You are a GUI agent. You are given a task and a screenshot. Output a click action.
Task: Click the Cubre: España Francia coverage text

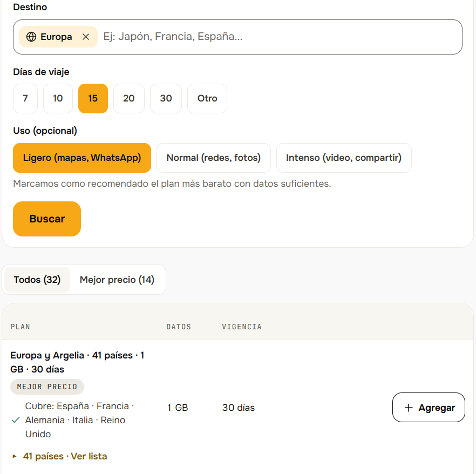pyautogui.click(x=79, y=420)
